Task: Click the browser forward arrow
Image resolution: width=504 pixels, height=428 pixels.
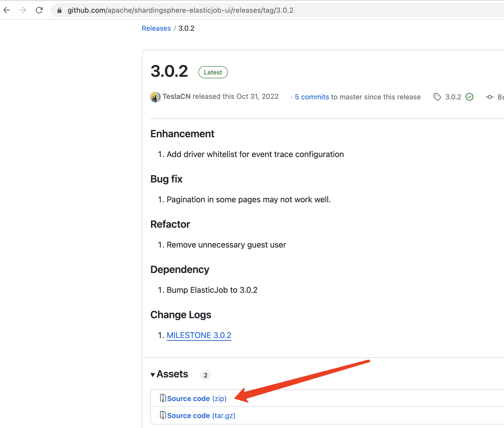Action: coord(23,10)
